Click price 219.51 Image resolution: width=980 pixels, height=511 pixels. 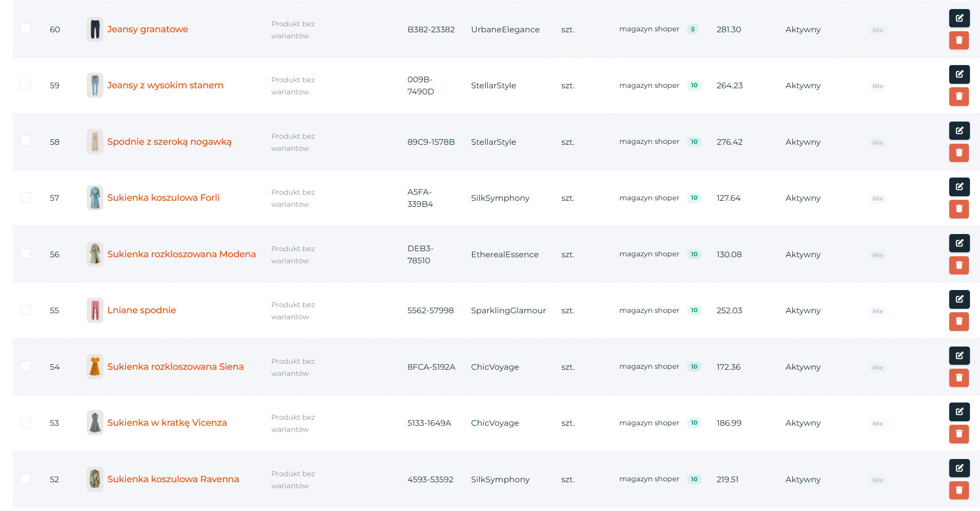(x=727, y=479)
